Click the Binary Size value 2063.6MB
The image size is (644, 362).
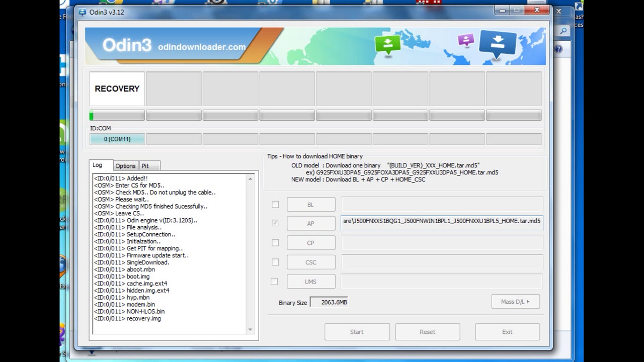coord(329,302)
